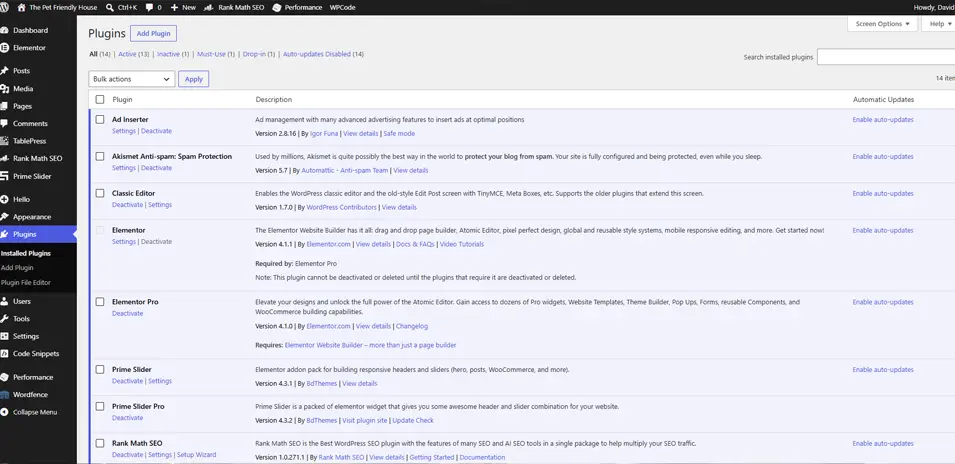
Task: Open the Dashboard icon in sidebar
Action: (4, 30)
